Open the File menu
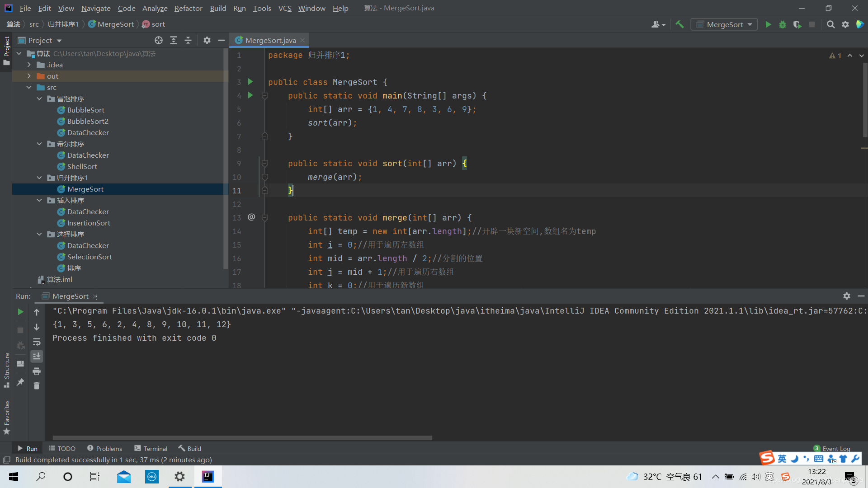 pos(25,8)
